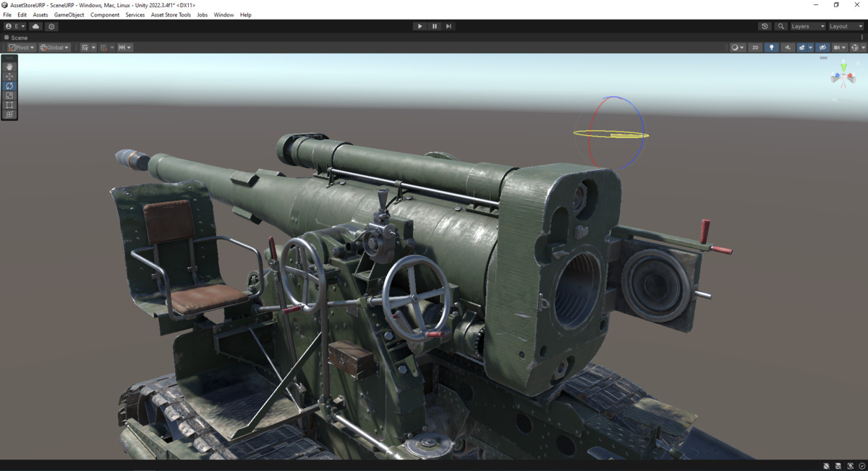Select the Rect Transform tool

point(9,104)
